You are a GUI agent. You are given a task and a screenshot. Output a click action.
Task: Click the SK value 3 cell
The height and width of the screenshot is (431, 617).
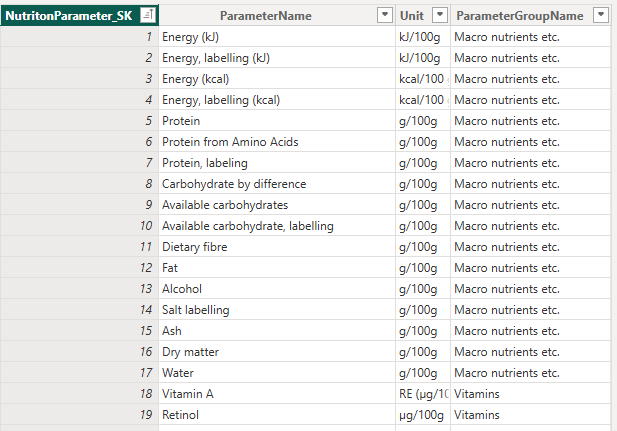79,79
